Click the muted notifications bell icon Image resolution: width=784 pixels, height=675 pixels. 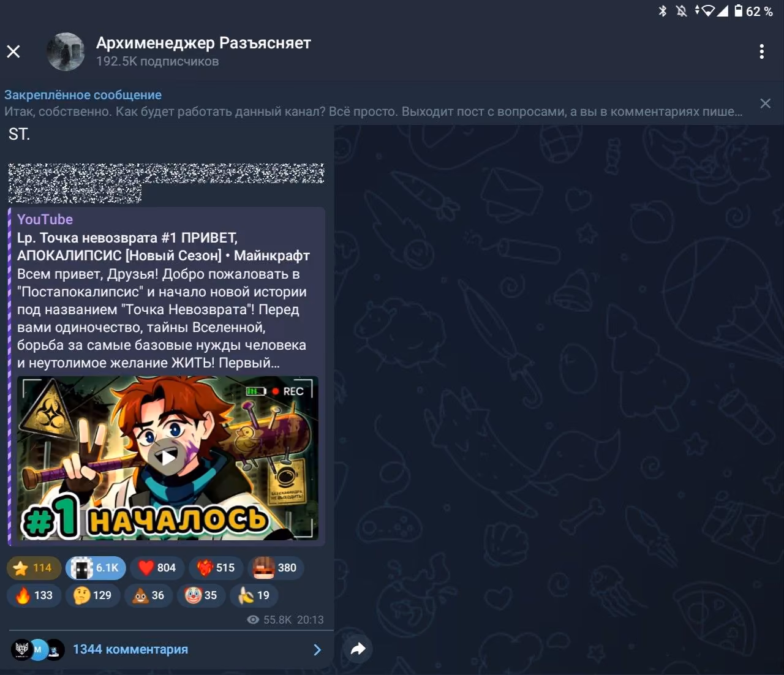tap(682, 11)
